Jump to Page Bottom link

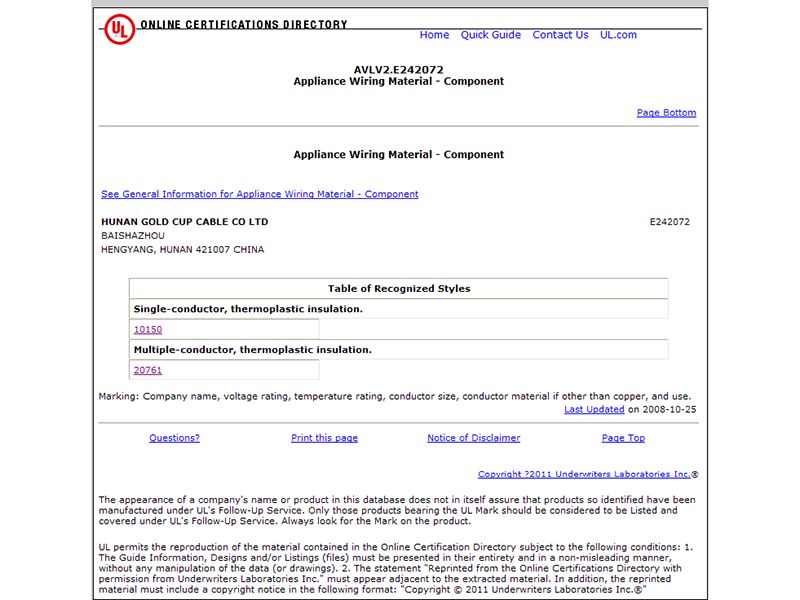(x=666, y=113)
